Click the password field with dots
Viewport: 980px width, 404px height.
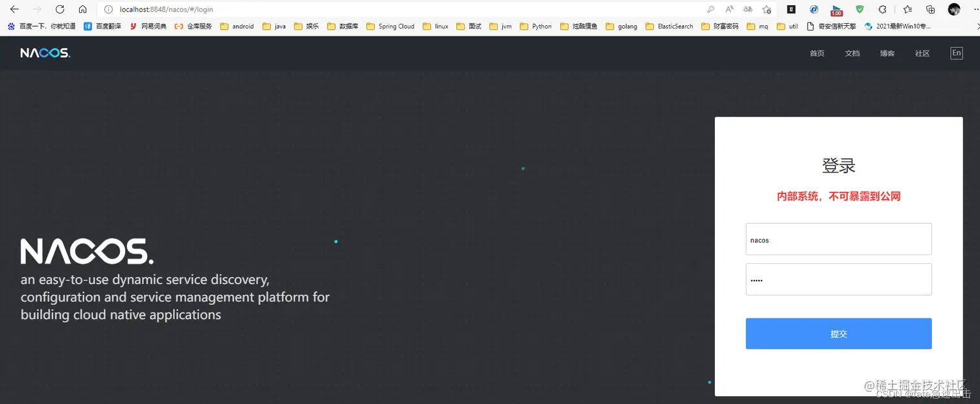point(839,279)
